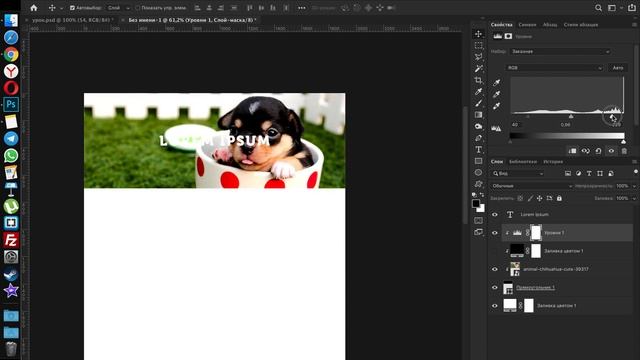The height and width of the screenshot is (360, 640).
Task: Select the Type tool in the toolbox
Action: click(478, 149)
